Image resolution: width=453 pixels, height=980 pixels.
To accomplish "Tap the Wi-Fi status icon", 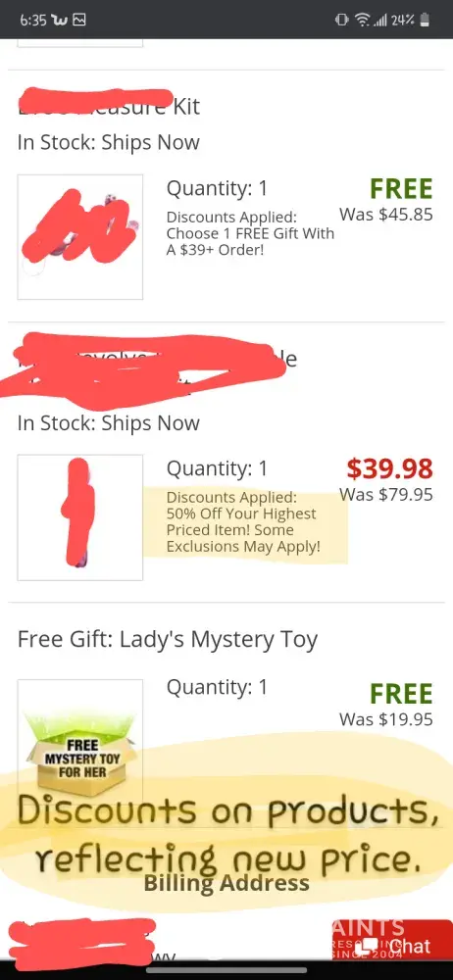I will [x=362, y=20].
